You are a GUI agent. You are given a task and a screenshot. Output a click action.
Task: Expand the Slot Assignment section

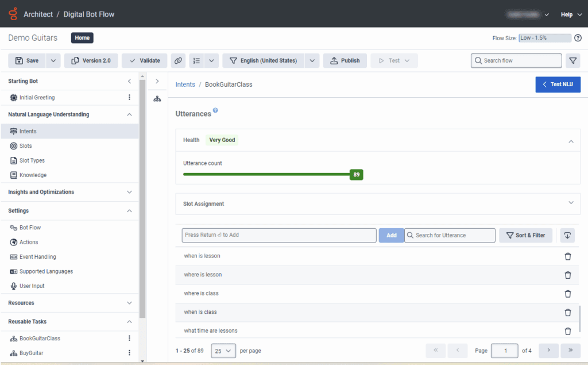click(x=571, y=203)
